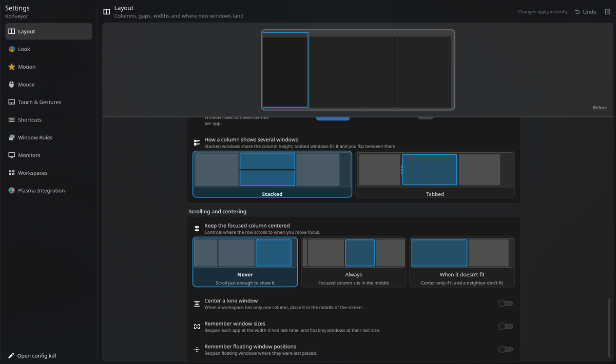Screen dimensions: 616x364
Task: Open Mouse settings via its icon
Action: pos(12,85)
